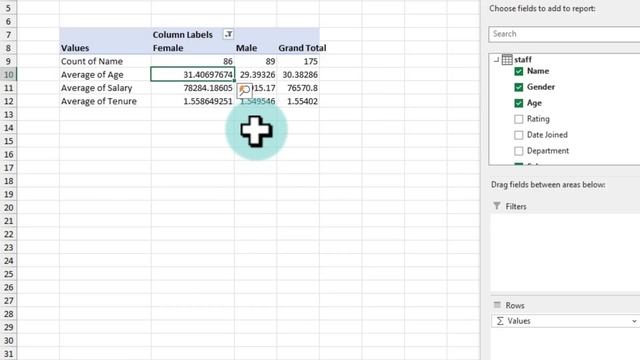Open the Column Labels filter dropdown
Viewport: 640px width, 360px height.
click(x=228, y=35)
